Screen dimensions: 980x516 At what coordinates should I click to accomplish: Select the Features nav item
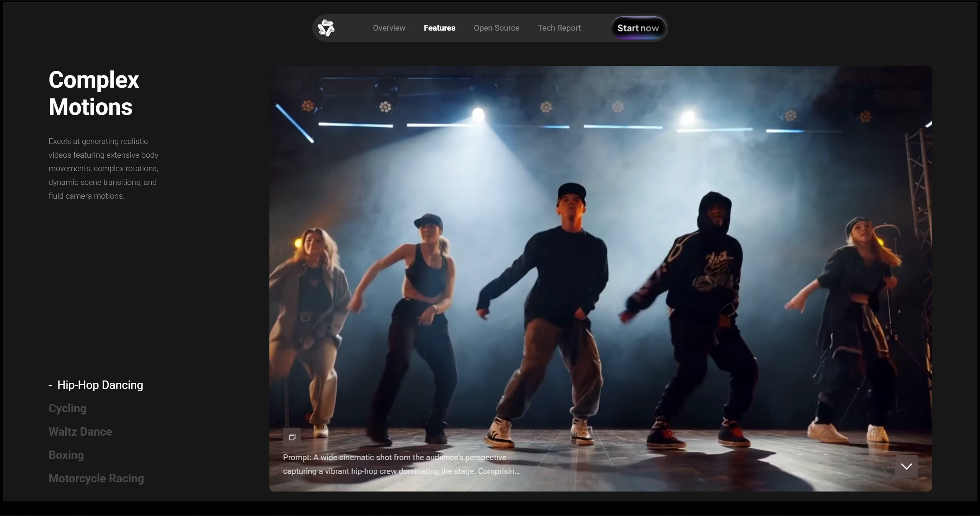click(439, 28)
